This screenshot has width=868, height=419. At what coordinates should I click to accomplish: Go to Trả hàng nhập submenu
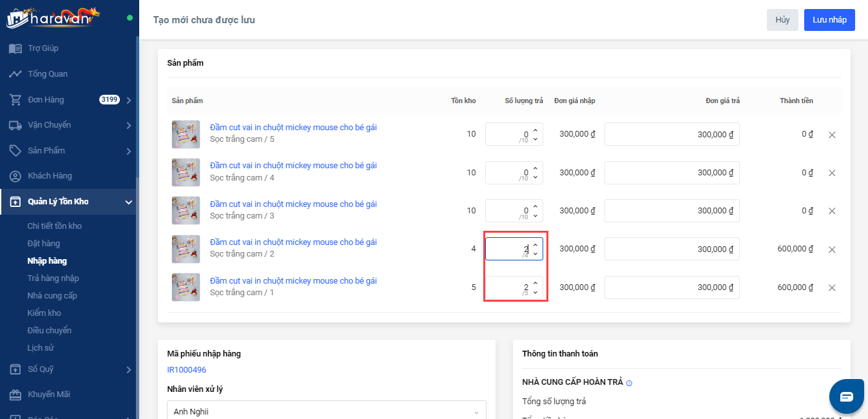point(53,278)
